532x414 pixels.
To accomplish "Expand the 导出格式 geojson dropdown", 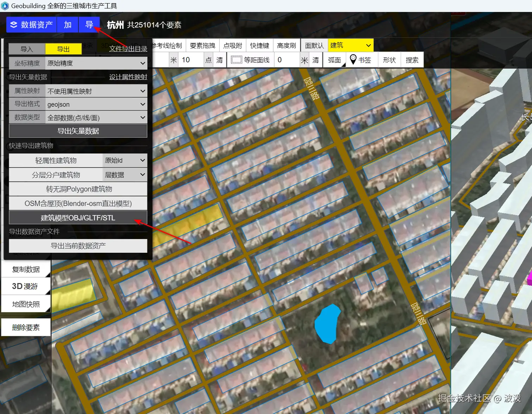I will [96, 104].
